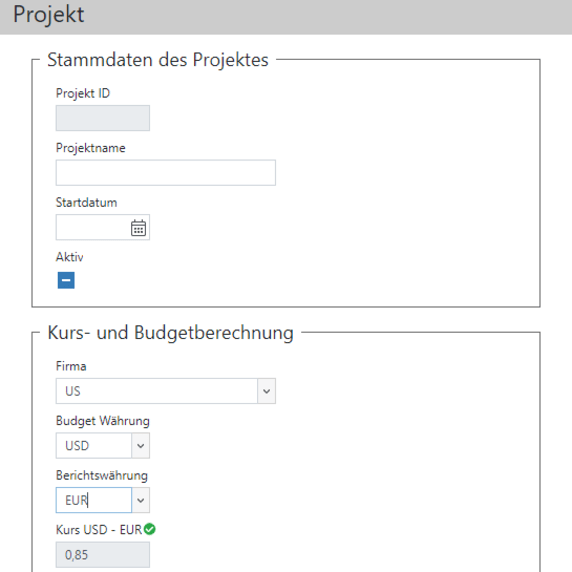This screenshot has width=572, height=572.
Task: Select the Firma field showing US
Action: click(157, 391)
